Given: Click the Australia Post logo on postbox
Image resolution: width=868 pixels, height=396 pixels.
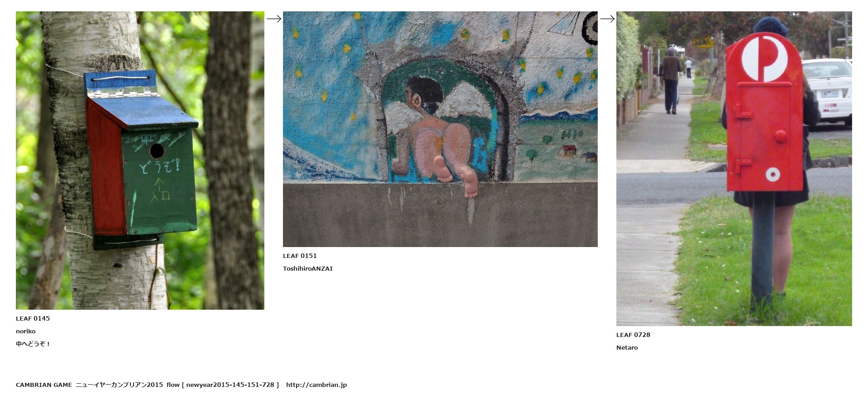Looking at the screenshot, I should (765, 59).
